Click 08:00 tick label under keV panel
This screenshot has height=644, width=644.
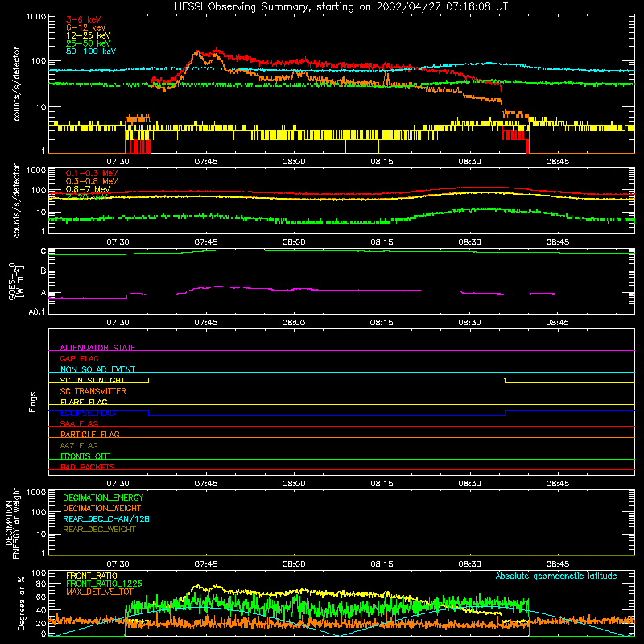pos(294,162)
